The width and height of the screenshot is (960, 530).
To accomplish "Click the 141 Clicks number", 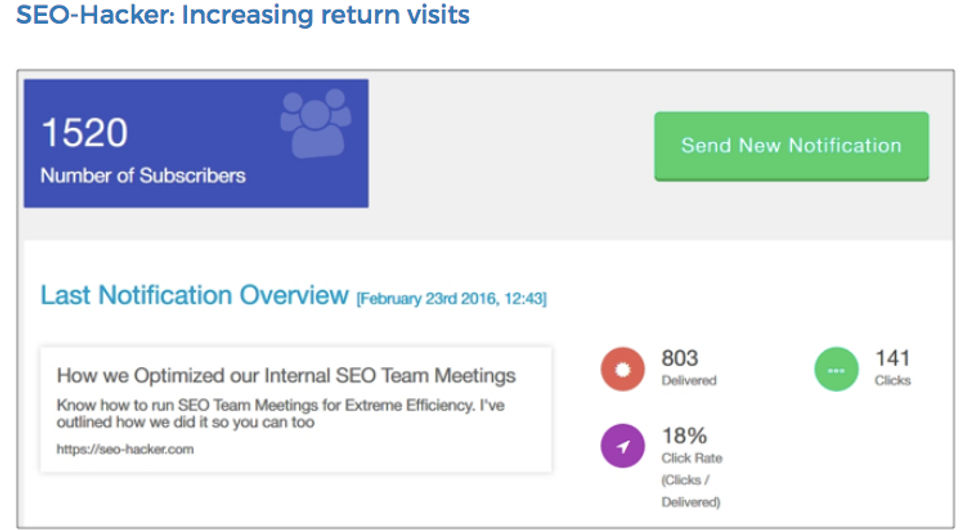I will click(x=892, y=358).
